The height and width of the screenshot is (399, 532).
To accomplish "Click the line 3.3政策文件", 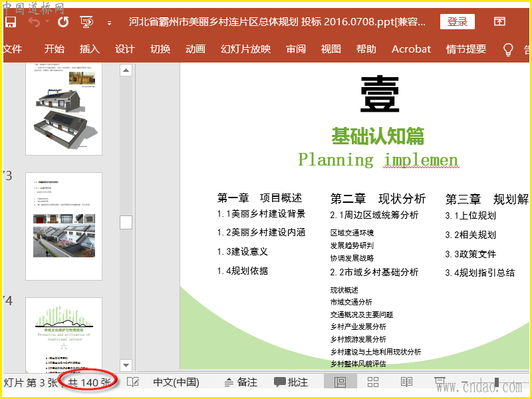I will [x=471, y=254].
